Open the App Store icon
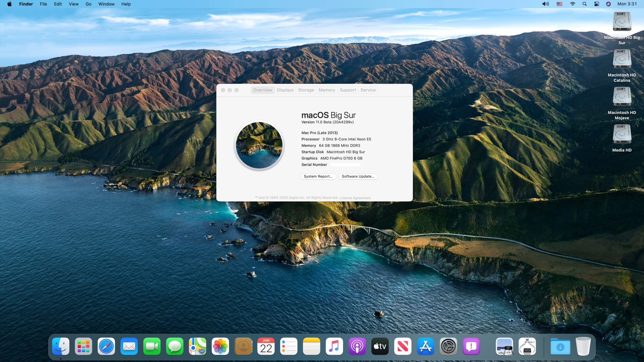This screenshot has height=362, width=644. [425, 347]
